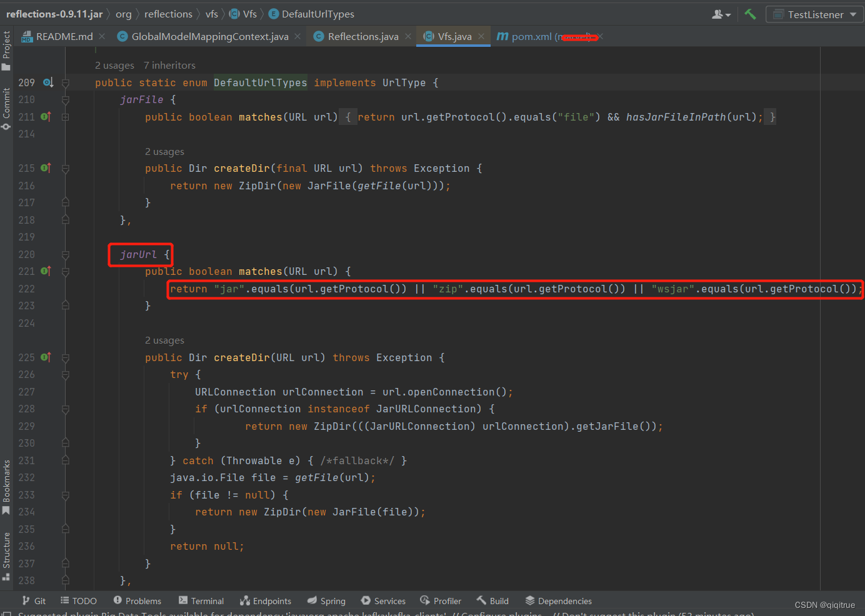This screenshot has height=616, width=865.
Task: Click the "/*fallback*/" comment on line 231
Action: coord(357,460)
